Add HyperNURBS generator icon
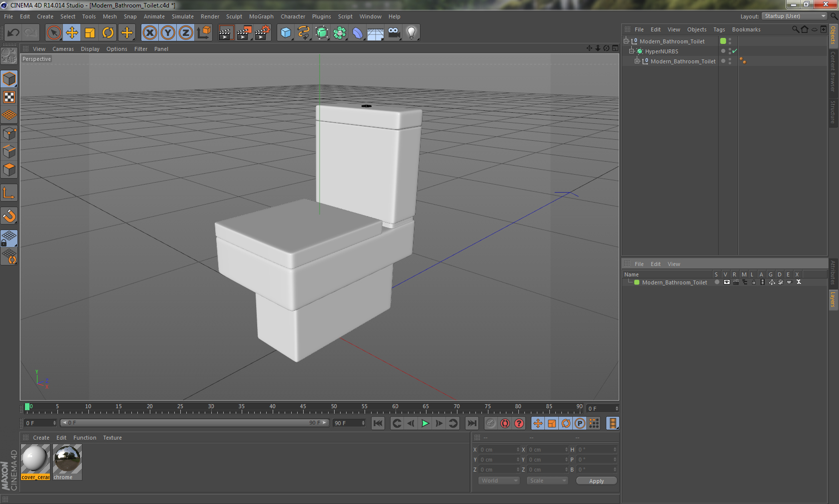 [322, 33]
